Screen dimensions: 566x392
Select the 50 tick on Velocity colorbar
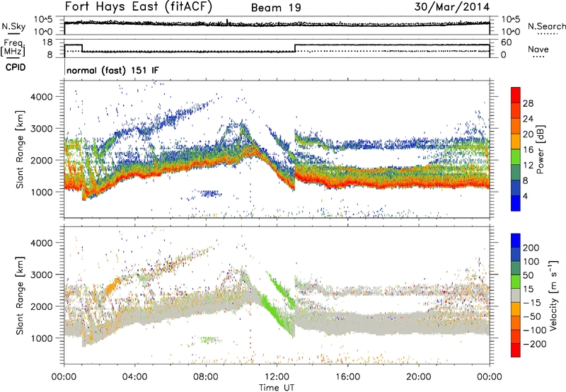pos(528,275)
